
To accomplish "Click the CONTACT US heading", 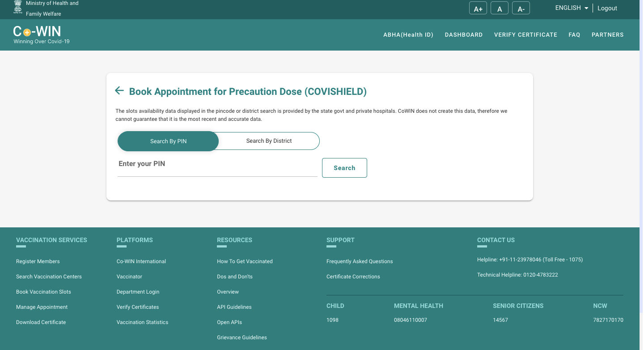I will point(496,240).
